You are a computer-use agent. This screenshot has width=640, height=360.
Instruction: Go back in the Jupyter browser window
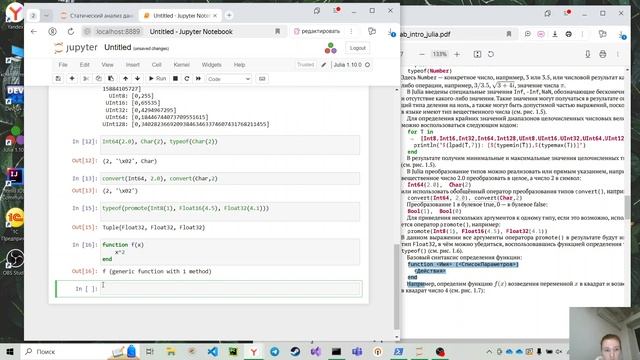(x=34, y=31)
